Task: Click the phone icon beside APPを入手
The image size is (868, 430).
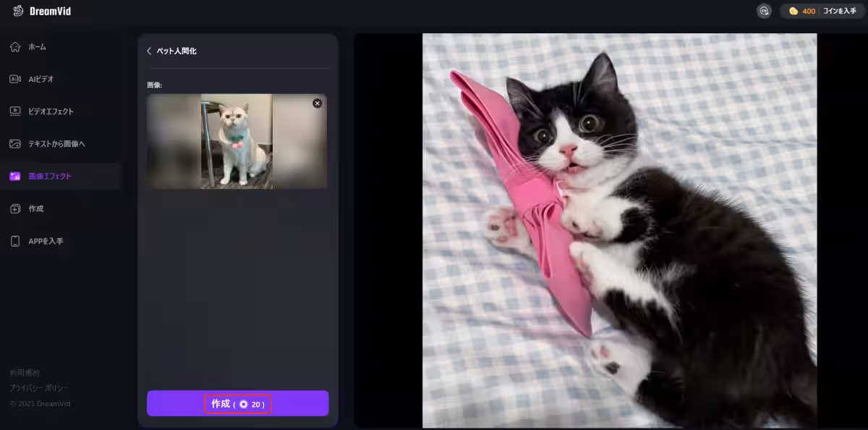Action: coord(15,241)
